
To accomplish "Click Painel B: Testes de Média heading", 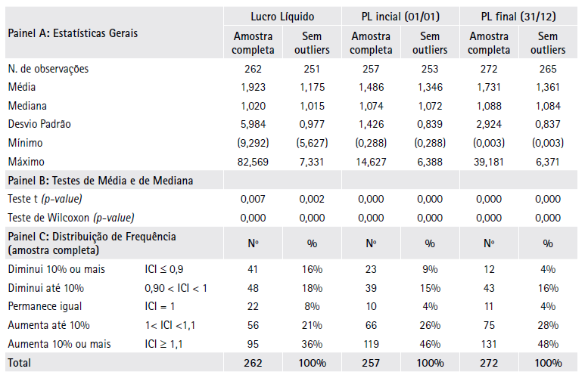I will pyautogui.click(x=100, y=180).
